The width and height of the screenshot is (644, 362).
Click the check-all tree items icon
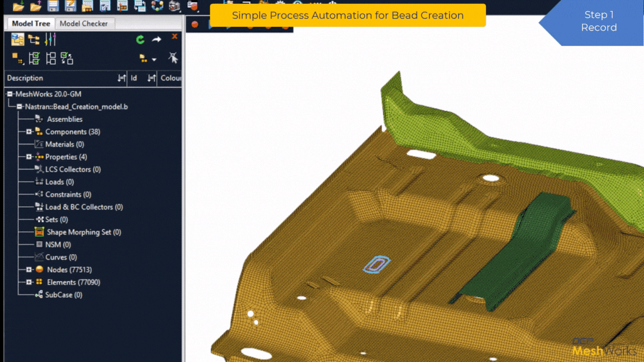click(34, 58)
